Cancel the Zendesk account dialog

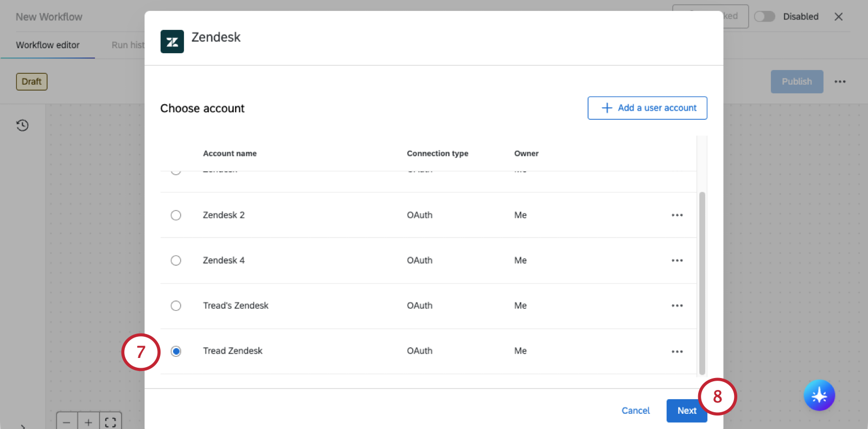point(635,411)
